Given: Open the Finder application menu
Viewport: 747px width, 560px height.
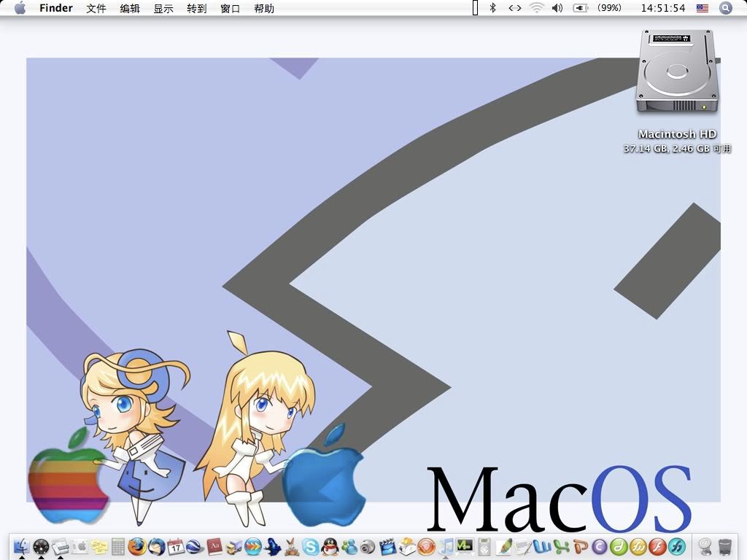Looking at the screenshot, I should click(x=56, y=8).
